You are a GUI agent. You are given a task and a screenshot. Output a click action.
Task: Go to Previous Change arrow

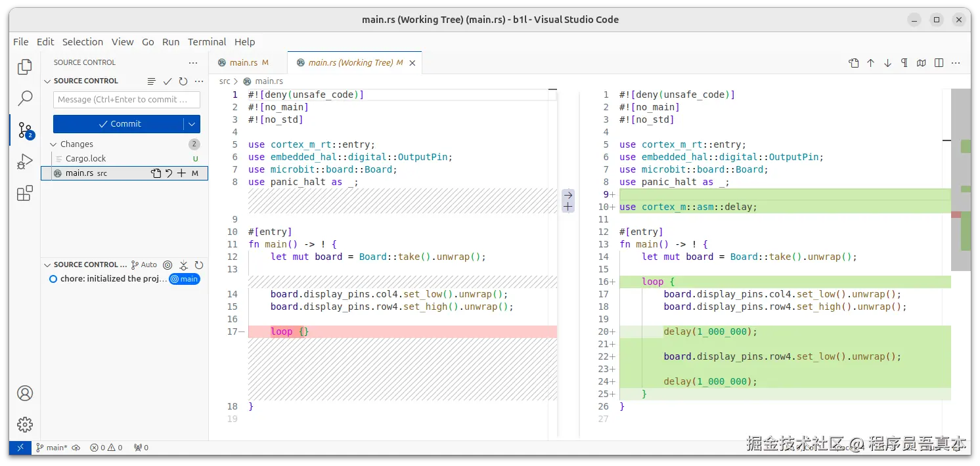coord(870,63)
